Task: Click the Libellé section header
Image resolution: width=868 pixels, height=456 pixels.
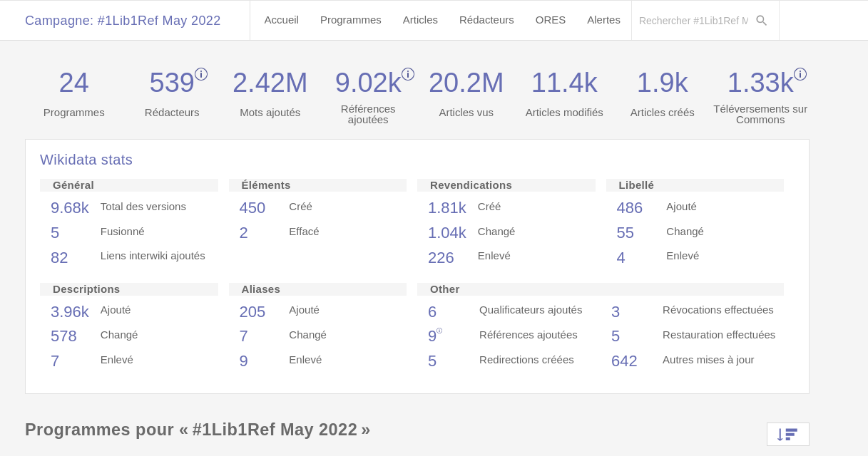Action: 695,185
